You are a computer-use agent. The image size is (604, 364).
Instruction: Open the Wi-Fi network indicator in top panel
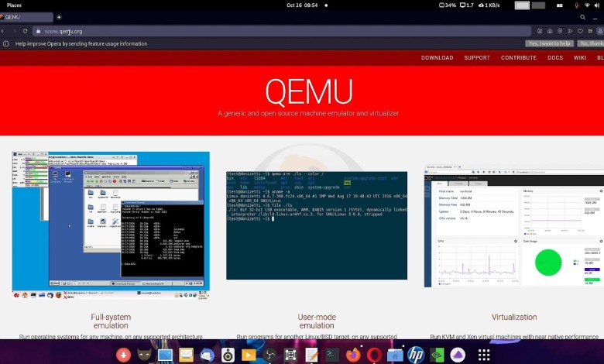pyautogui.click(x=587, y=5)
